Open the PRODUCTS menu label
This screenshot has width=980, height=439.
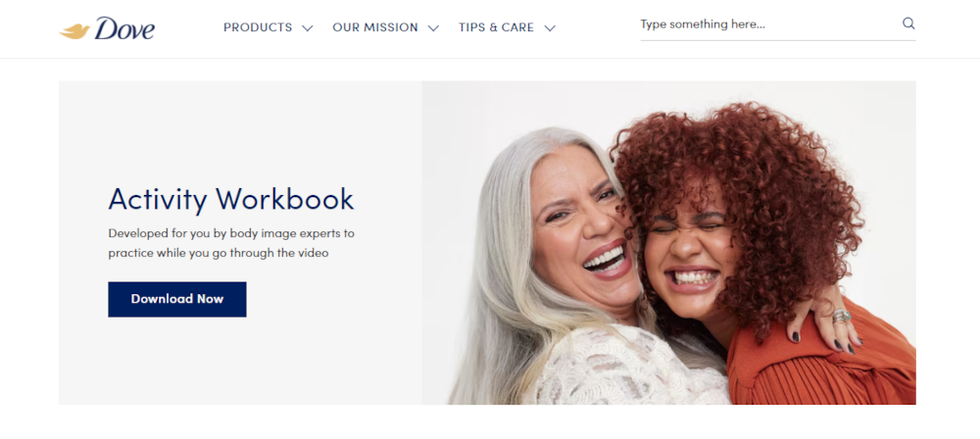(x=258, y=27)
